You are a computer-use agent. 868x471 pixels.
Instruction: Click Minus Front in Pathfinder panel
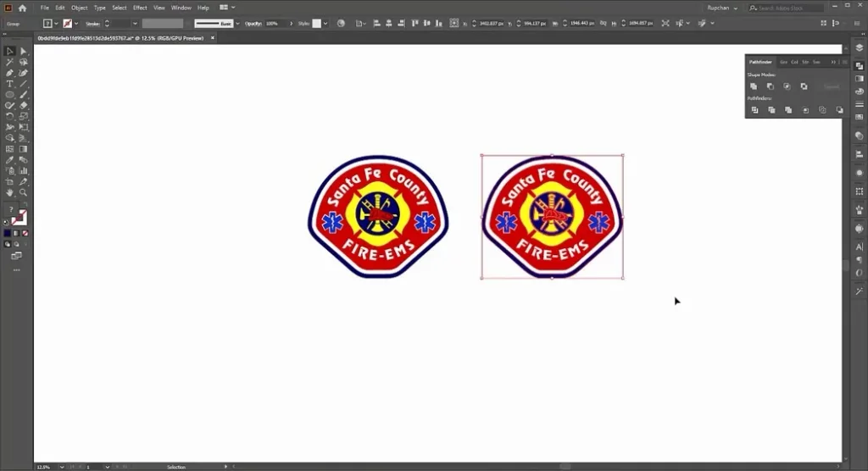click(x=770, y=86)
